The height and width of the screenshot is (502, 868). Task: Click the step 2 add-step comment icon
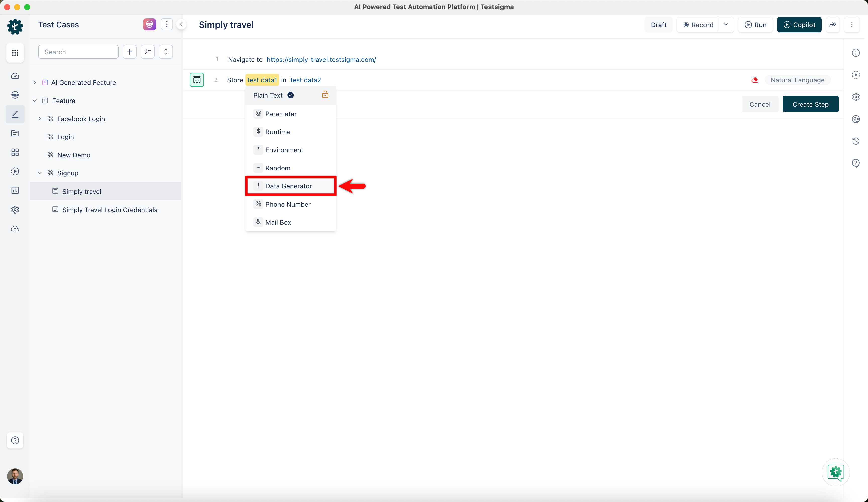[197, 80]
